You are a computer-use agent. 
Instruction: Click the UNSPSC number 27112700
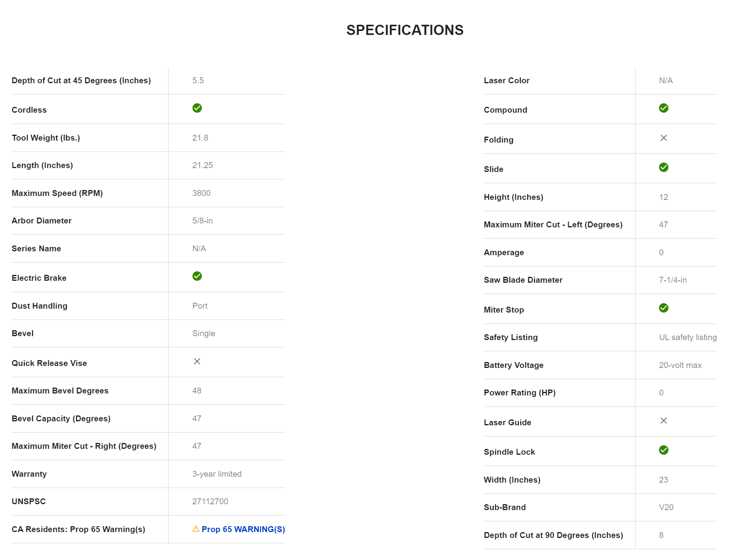click(210, 501)
